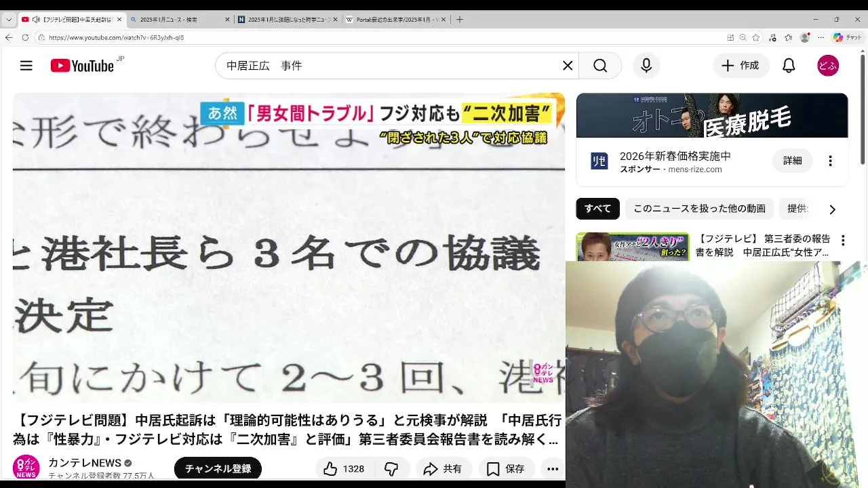Image resolution: width=868 pixels, height=488 pixels.
Task: Open the account avatar menu
Action: [828, 66]
